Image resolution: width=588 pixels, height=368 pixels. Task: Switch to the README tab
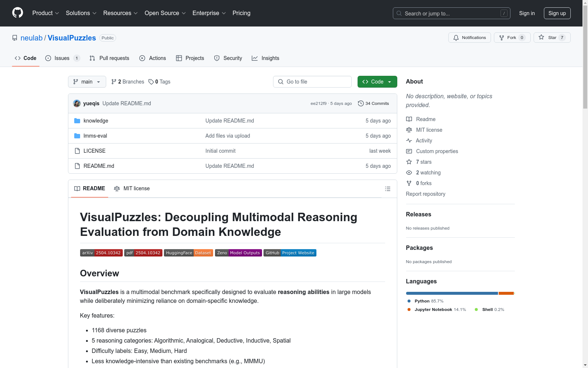pyautogui.click(x=90, y=188)
